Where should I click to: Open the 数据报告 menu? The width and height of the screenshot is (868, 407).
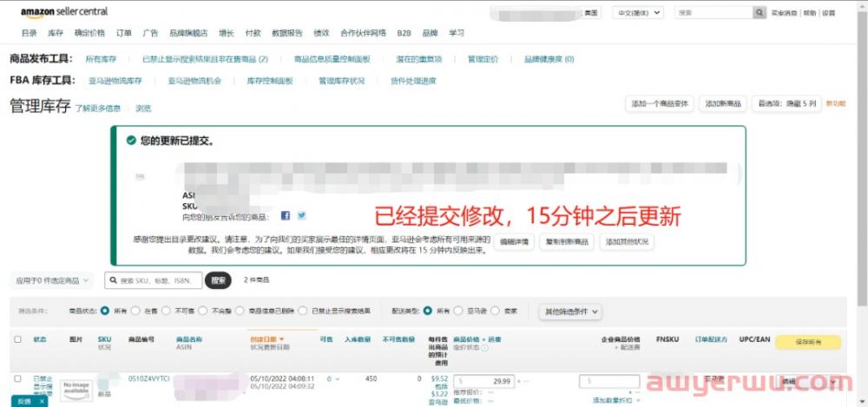tap(286, 33)
